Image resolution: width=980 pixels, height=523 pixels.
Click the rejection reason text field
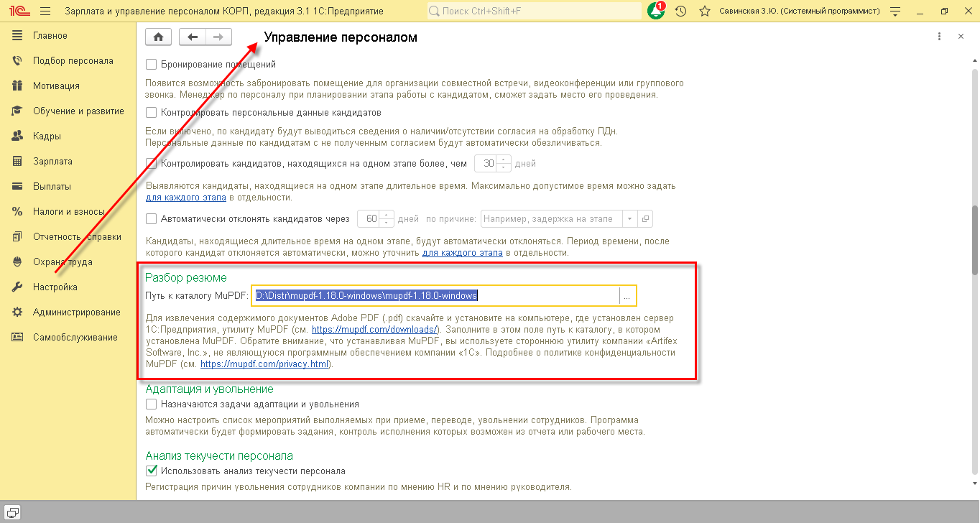click(x=552, y=219)
